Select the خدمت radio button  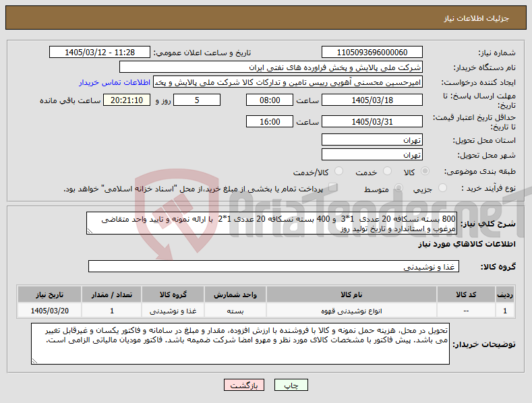387,171
